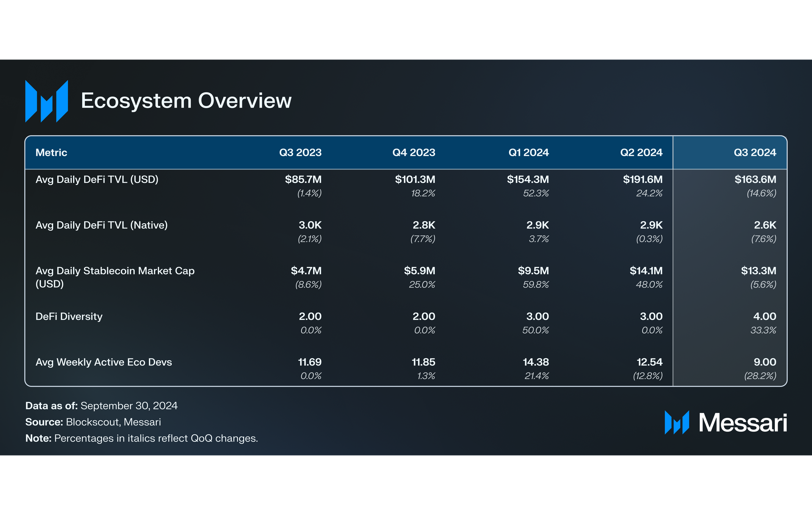Click the 4.00 DeFi Diversity value
812x515 pixels.
click(765, 316)
